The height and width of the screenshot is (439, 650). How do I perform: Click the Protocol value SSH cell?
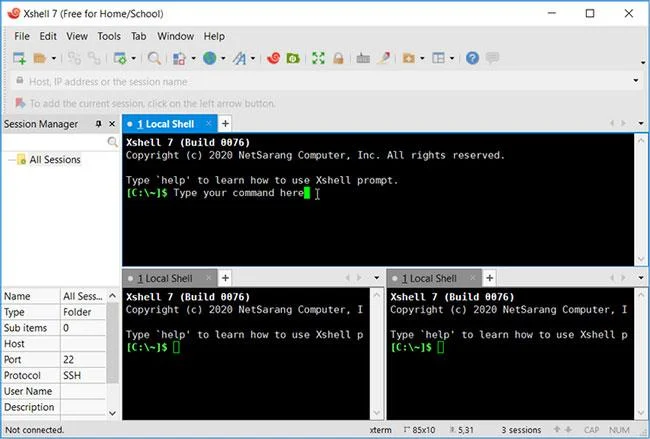(x=83, y=376)
